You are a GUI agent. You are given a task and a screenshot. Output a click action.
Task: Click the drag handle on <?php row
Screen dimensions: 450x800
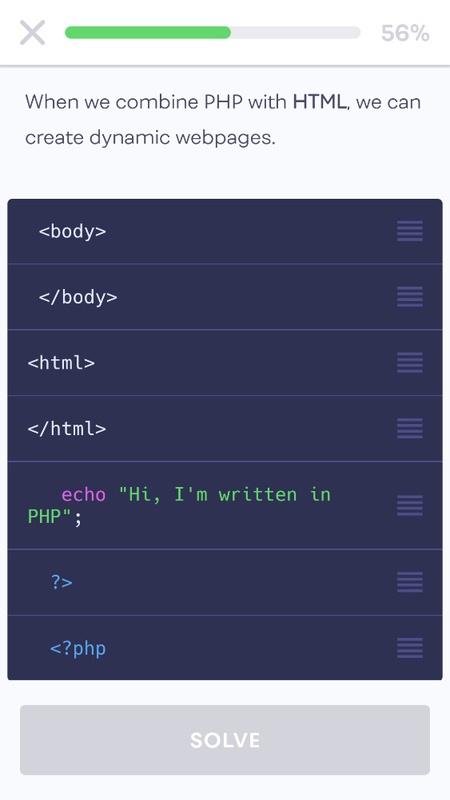coord(410,648)
